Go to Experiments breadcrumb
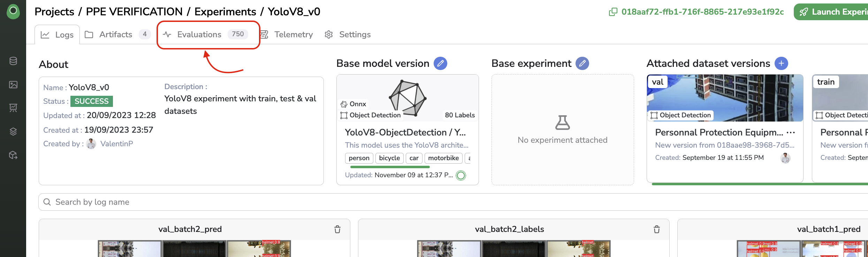868x257 pixels. 225,11
